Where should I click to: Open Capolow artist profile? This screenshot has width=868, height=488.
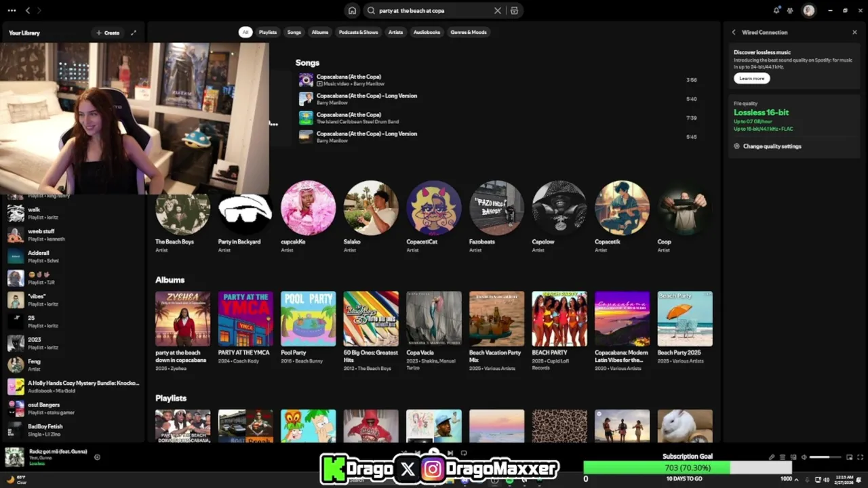[559, 217]
